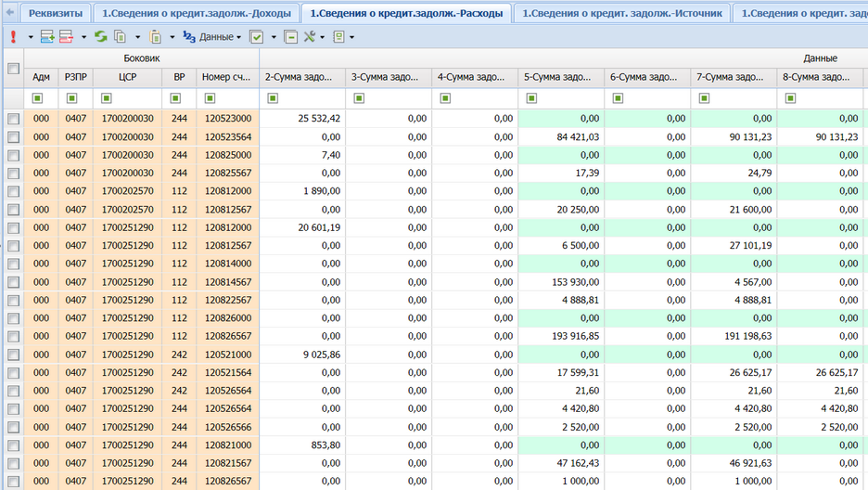Image resolution: width=868 pixels, height=490 pixels.
Task: Open the кредит. задолж.-Источник tab
Action: click(622, 13)
